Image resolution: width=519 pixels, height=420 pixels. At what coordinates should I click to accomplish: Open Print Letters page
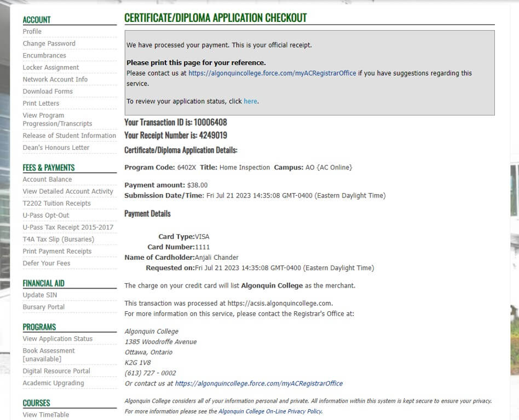click(41, 104)
